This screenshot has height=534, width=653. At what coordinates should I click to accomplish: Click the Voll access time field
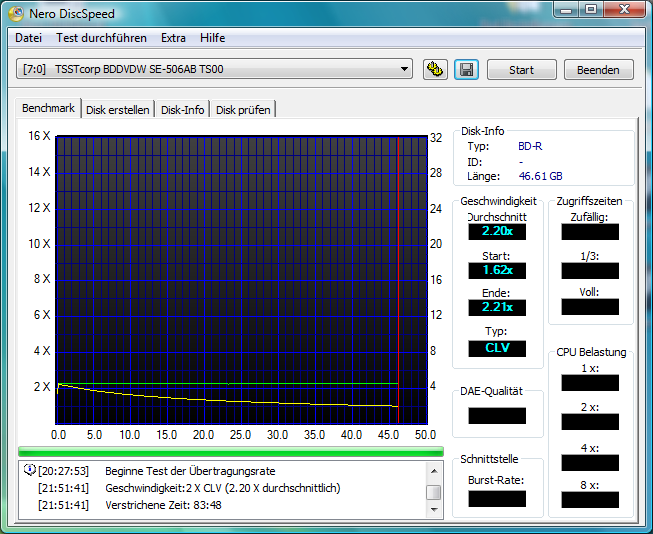(590, 307)
